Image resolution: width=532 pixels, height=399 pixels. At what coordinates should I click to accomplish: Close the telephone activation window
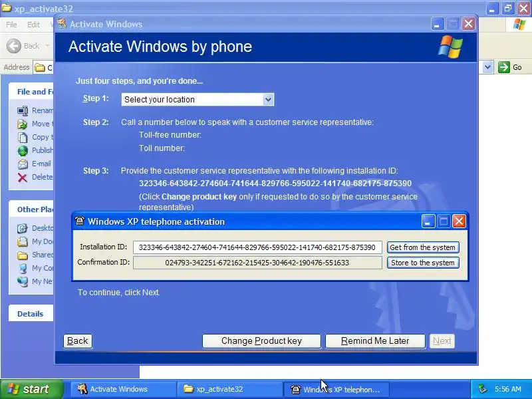tap(459, 221)
